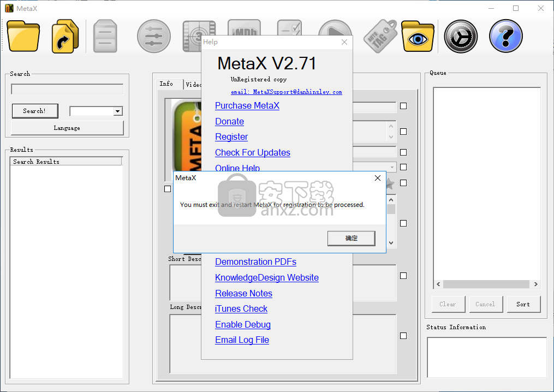Click the MetaXSupport email link

[287, 92]
